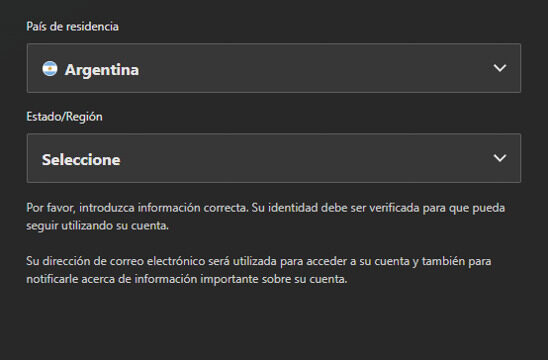Image resolution: width=548 pixels, height=360 pixels.
Task: Open the Estado/Región dropdown field
Action: click(x=274, y=158)
